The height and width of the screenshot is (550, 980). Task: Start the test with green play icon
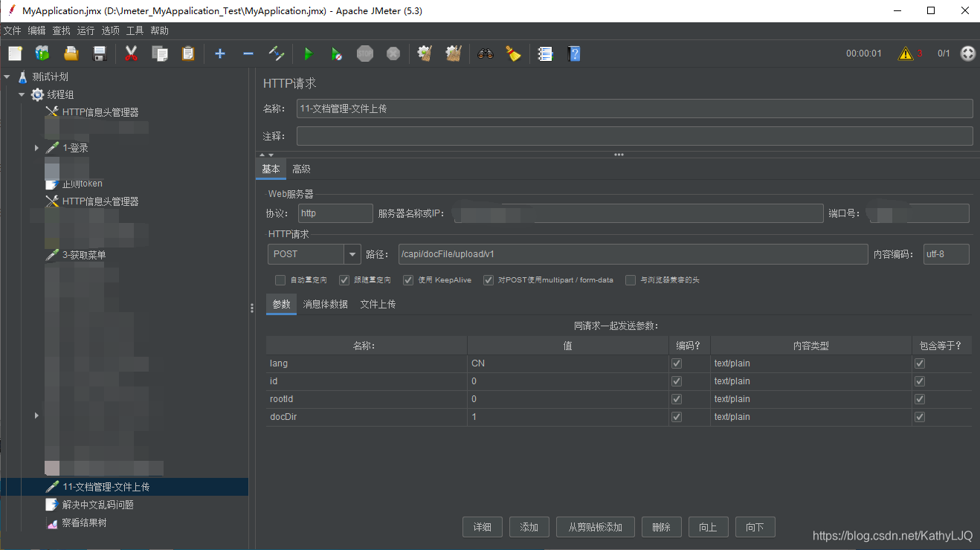308,54
